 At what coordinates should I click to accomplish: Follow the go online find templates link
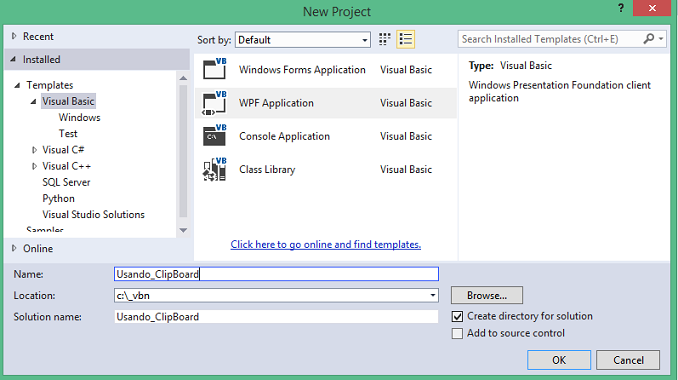(x=326, y=244)
